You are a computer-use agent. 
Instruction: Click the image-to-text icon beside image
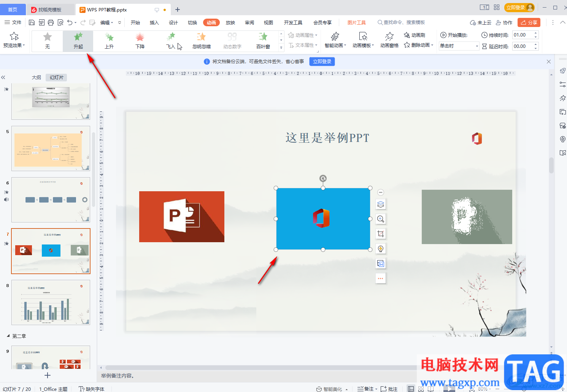tap(381, 263)
